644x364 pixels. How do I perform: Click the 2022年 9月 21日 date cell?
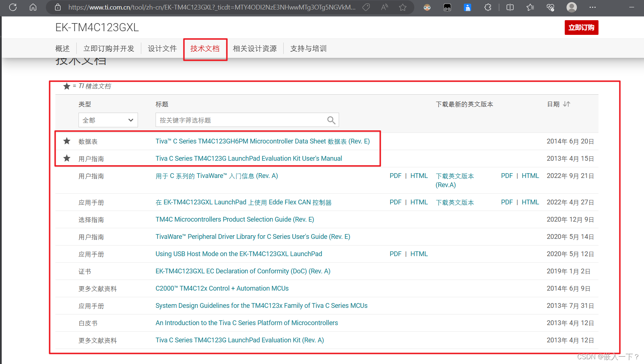[570, 176]
